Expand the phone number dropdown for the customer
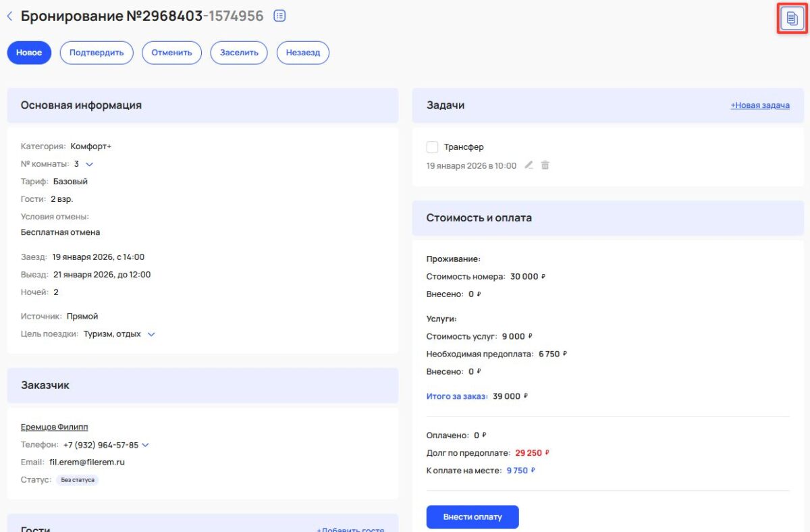The image size is (810, 532). click(x=146, y=444)
